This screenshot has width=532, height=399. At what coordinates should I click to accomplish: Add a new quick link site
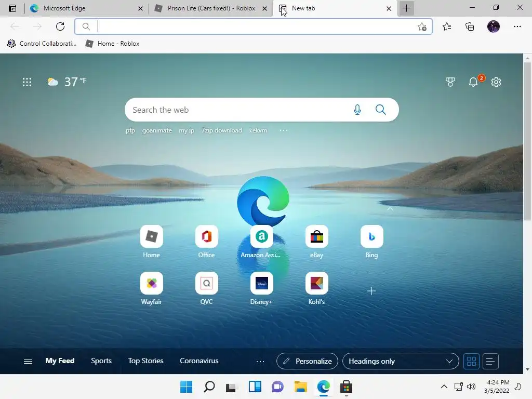coord(371,291)
